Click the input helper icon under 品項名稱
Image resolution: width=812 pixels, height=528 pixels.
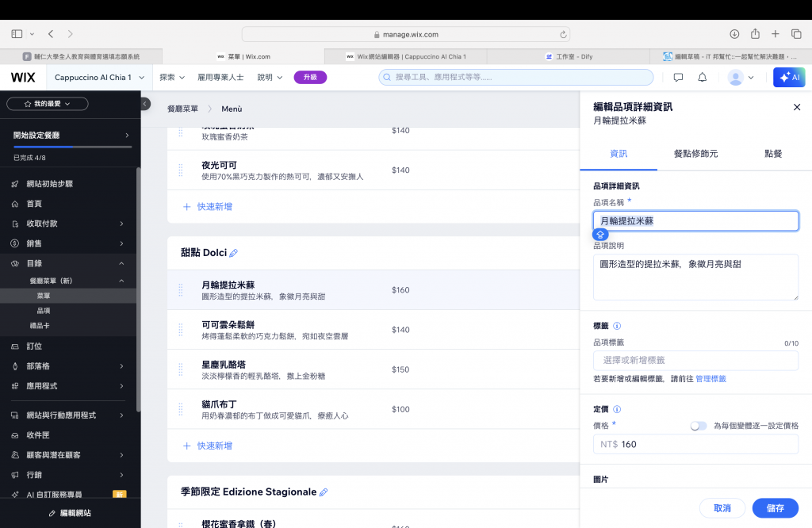(600, 235)
